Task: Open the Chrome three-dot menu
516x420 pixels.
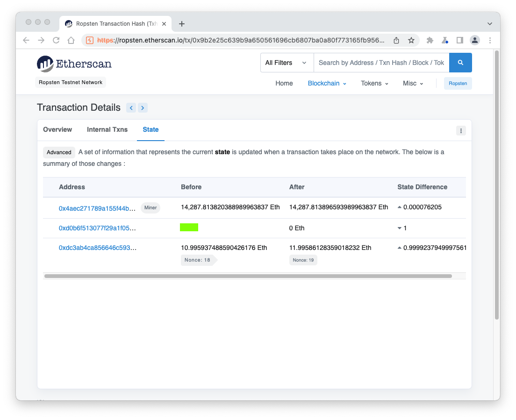Action: [x=490, y=40]
